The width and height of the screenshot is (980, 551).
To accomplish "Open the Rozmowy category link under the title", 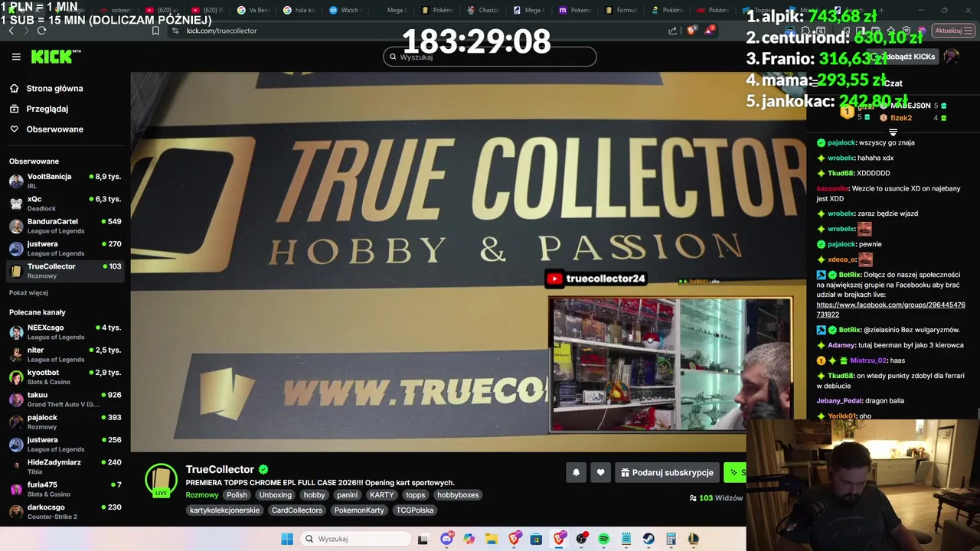I will [202, 495].
